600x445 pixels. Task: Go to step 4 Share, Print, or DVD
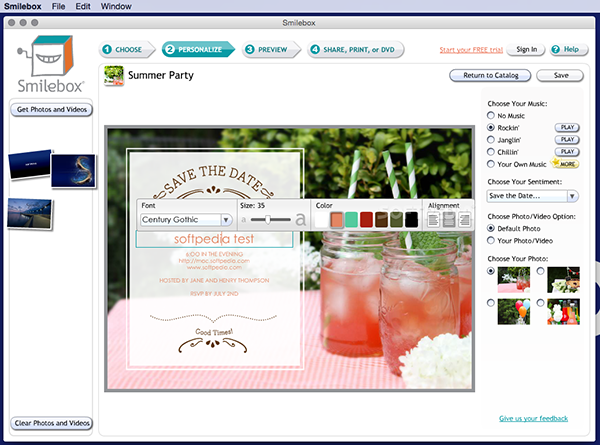tap(355, 50)
